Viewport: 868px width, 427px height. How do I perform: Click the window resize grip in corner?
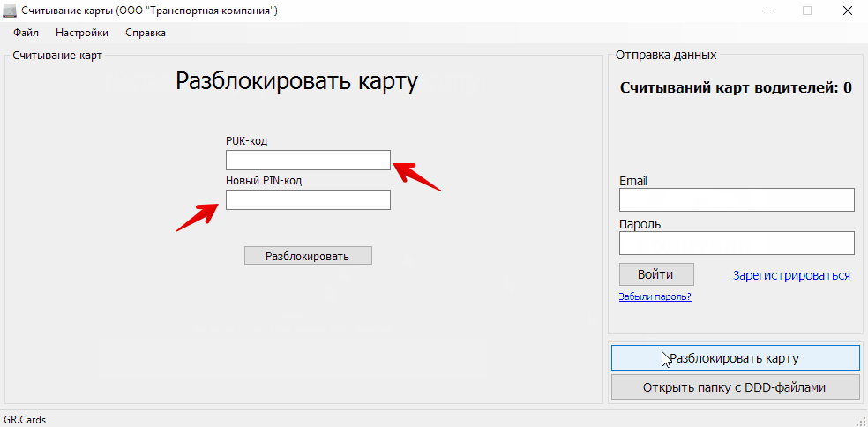[861, 421]
